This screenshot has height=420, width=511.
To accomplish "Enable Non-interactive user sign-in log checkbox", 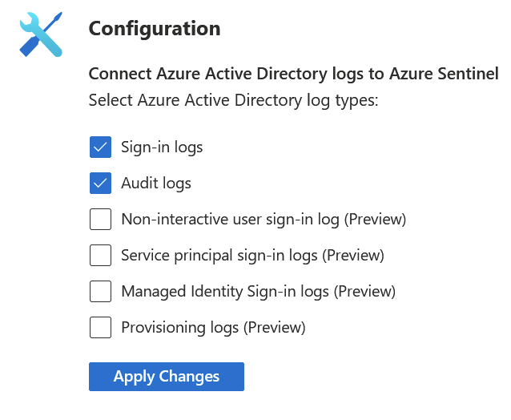I will click(100, 219).
